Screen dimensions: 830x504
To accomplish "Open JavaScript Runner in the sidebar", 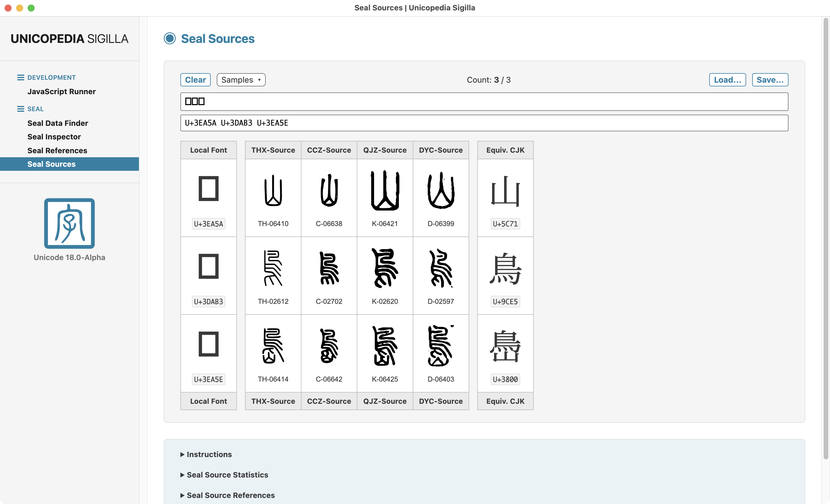I will tap(62, 92).
